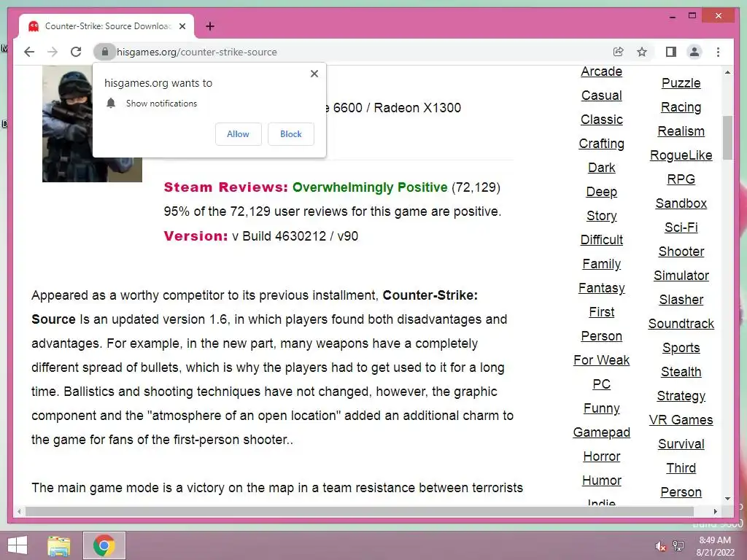Open the Sandbox category link
Viewport: 747px width, 560px height.
(681, 203)
